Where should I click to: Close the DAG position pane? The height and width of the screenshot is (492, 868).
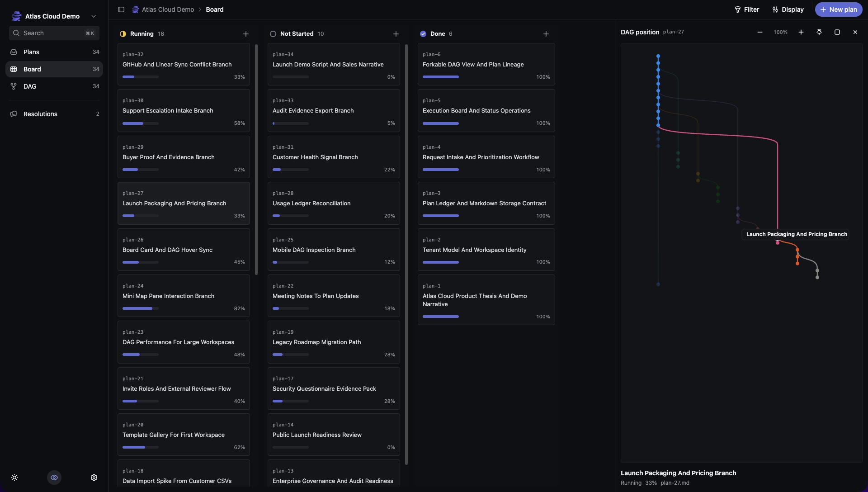coord(855,32)
